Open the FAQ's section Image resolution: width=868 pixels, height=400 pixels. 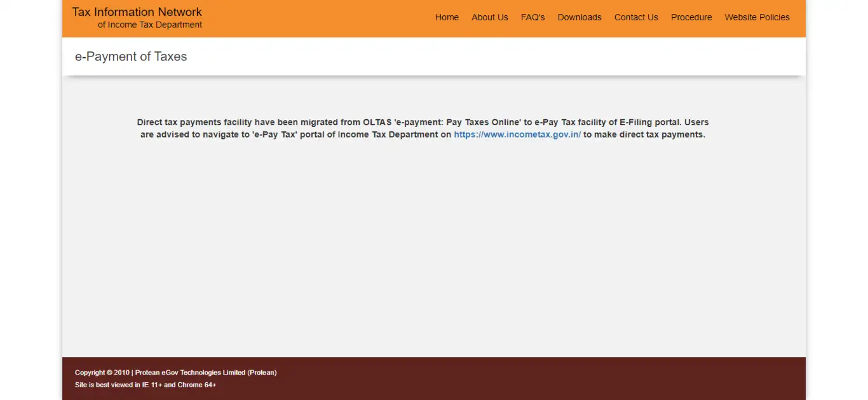[x=532, y=17]
